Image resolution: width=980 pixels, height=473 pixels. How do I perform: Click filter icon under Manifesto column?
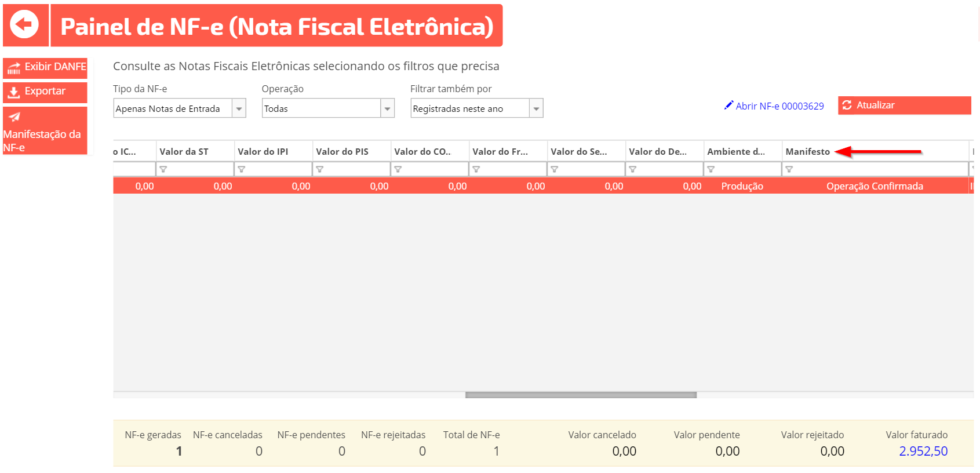[x=789, y=169]
